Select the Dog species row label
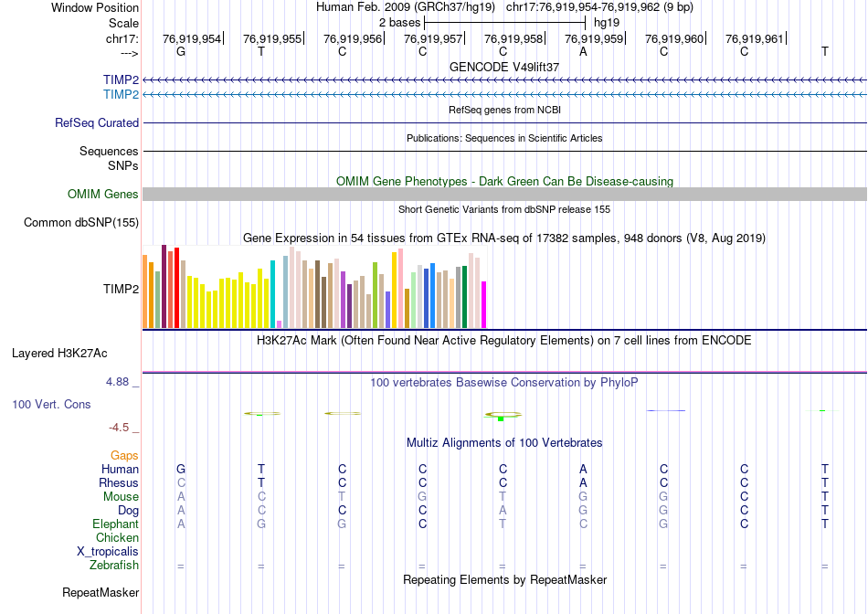 (x=128, y=511)
